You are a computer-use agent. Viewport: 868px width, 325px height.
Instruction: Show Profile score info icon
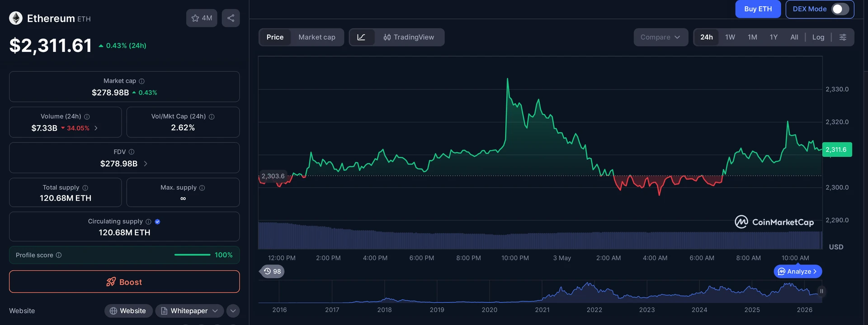point(59,255)
